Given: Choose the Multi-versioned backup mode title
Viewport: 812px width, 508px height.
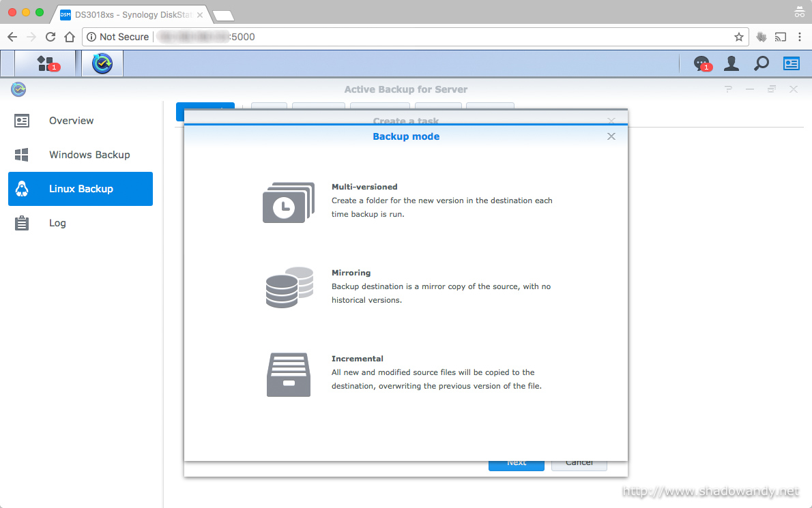Looking at the screenshot, I should tap(364, 187).
